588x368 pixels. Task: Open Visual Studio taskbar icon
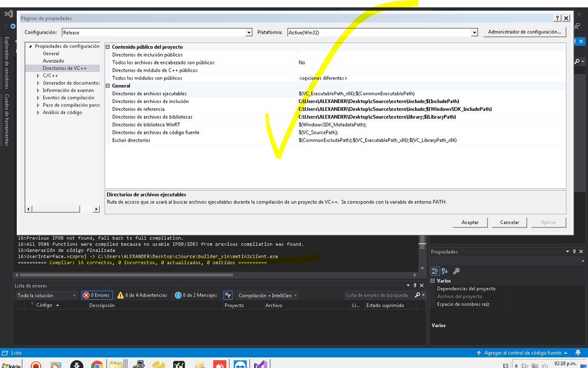pos(260,365)
